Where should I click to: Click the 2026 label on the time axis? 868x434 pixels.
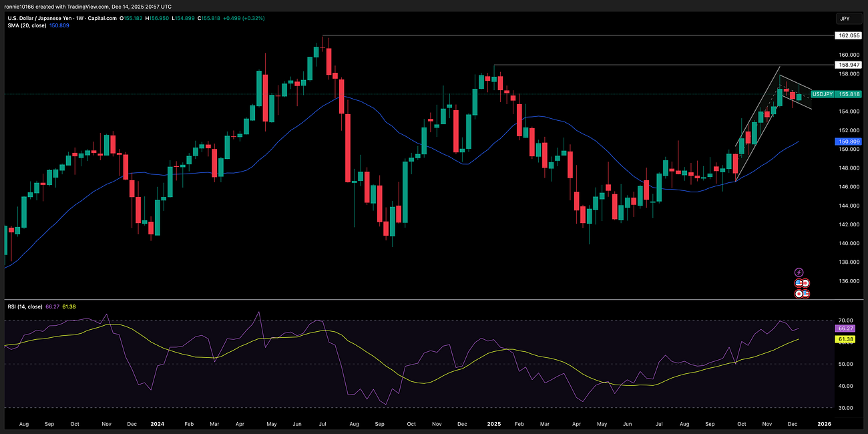click(823, 423)
